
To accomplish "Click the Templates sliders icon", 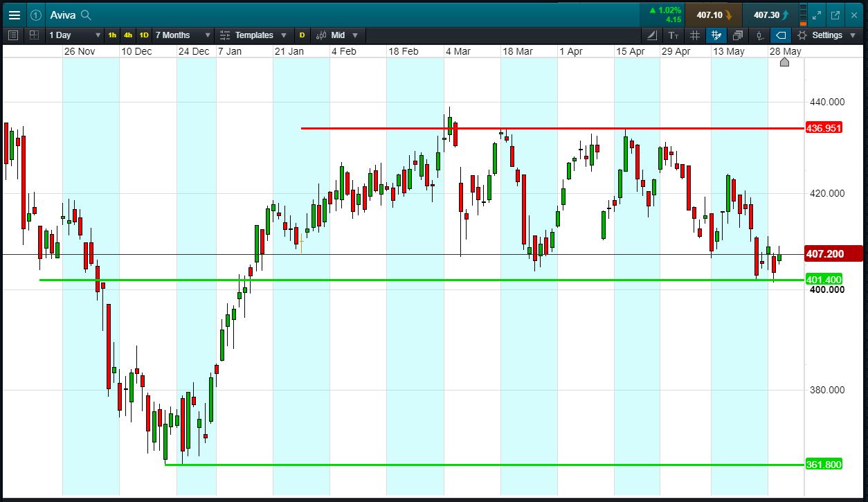I will point(225,35).
